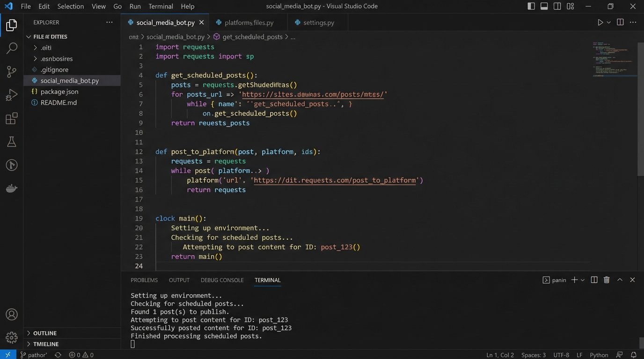This screenshot has width=644, height=359.
Task: Switch to the DEBUG CONSOLE panel tab
Action: click(x=222, y=280)
